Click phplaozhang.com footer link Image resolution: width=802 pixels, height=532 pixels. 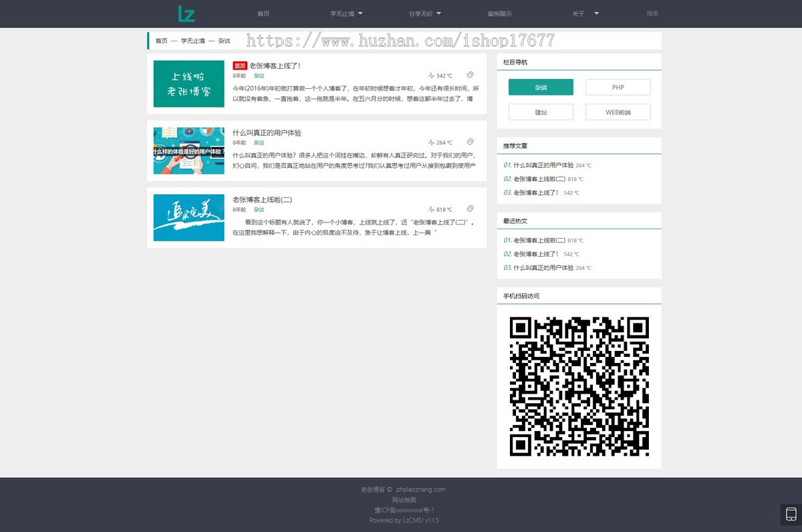point(420,489)
